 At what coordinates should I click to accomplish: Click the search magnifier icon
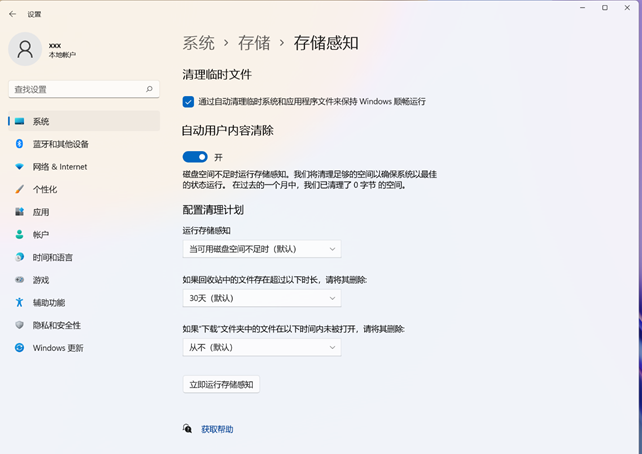tap(150, 89)
